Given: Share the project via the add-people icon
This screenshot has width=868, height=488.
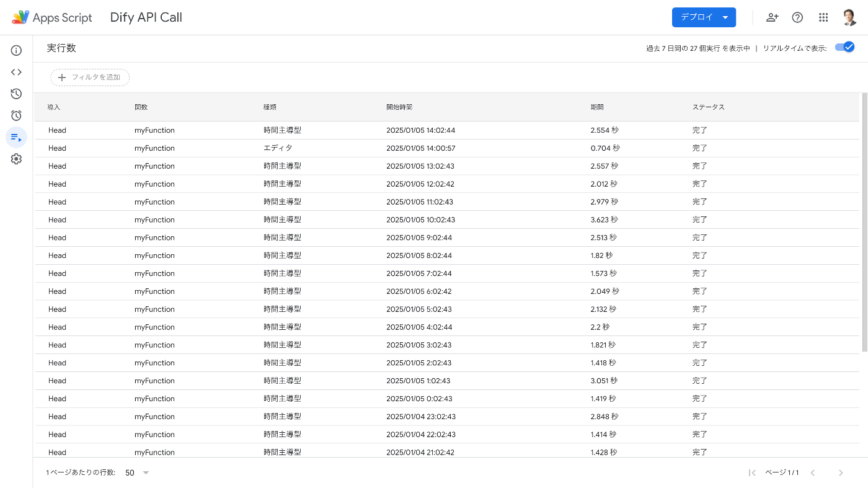Looking at the screenshot, I should tap(772, 17).
